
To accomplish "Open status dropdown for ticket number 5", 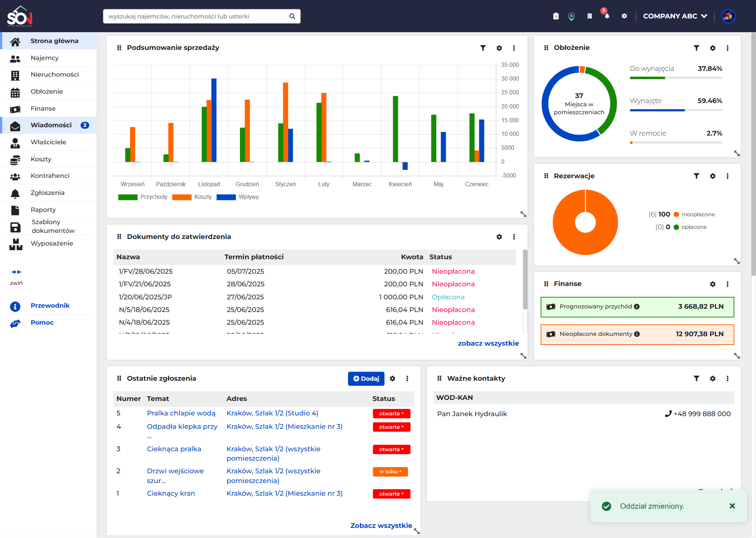I will pos(392,414).
